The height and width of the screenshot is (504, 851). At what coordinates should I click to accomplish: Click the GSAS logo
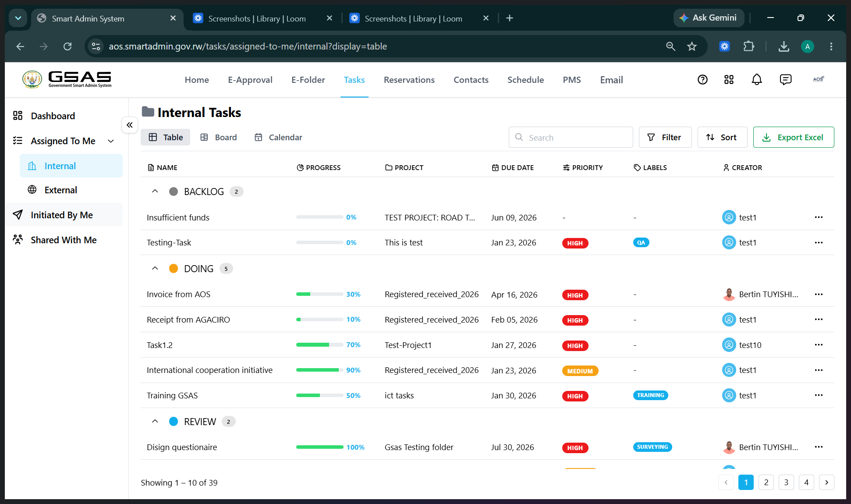[67, 79]
